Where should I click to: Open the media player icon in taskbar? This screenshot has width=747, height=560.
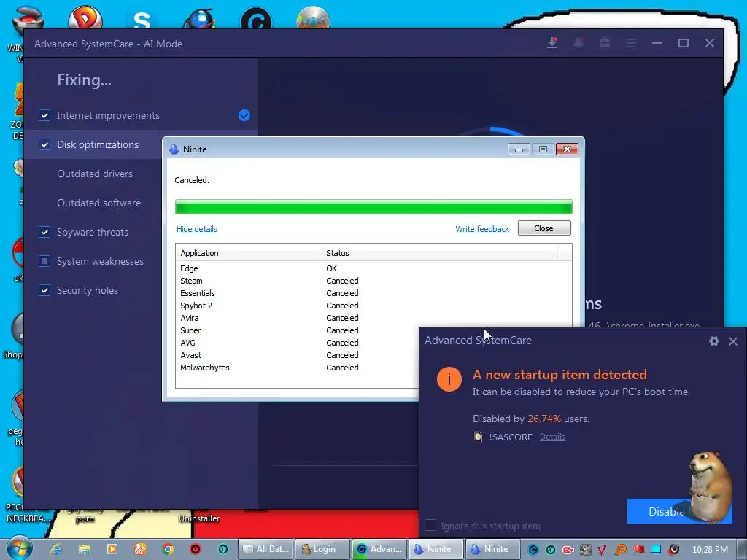(112, 549)
